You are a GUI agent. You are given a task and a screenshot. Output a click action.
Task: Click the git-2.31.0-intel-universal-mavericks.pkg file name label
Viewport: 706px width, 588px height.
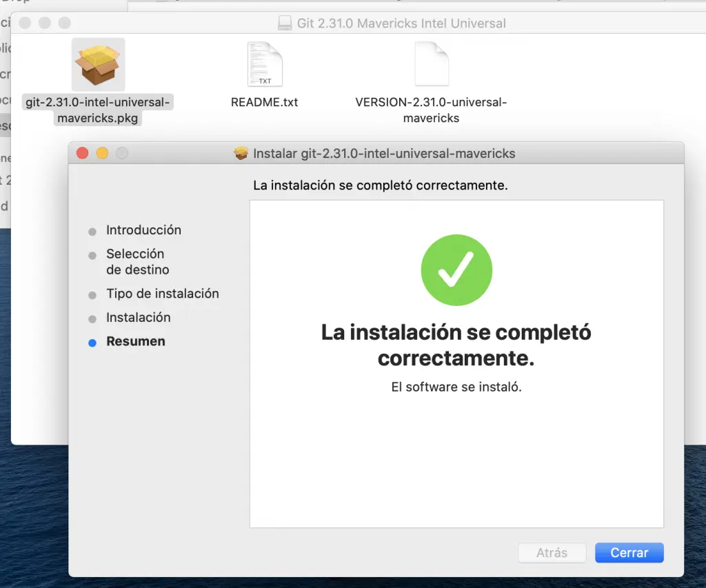(98, 110)
